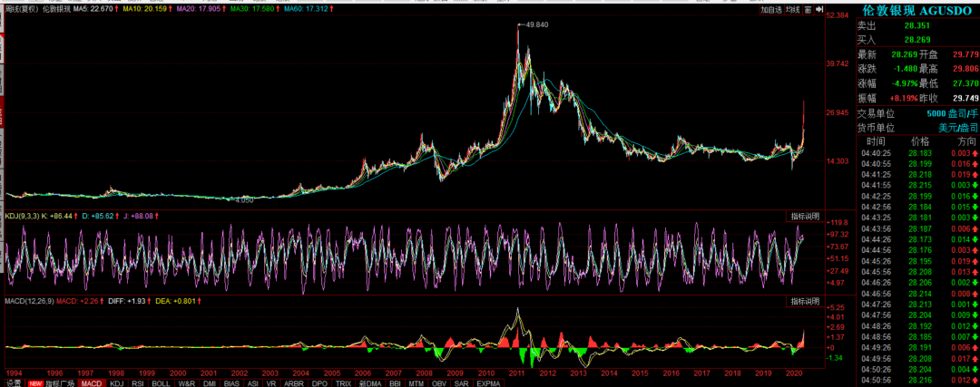This screenshot has height=387, width=980.
Task: Click the 5000 盎司/手 trading unit
Action: point(952,113)
